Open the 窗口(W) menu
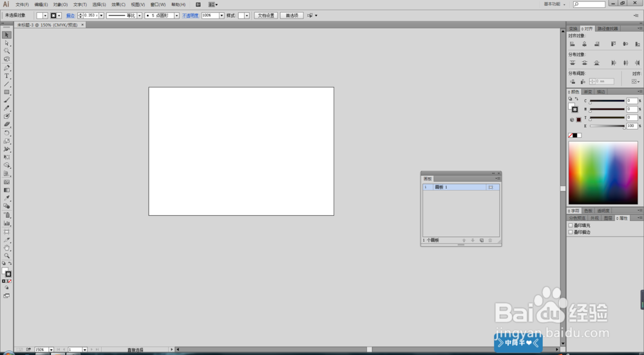The width and height of the screenshot is (644, 355). pos(158,5)
